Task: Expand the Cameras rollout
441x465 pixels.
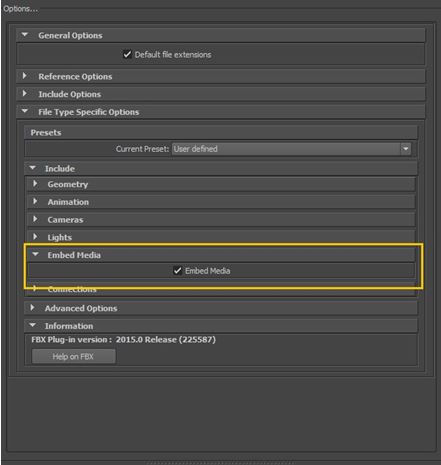Action: 35,219
